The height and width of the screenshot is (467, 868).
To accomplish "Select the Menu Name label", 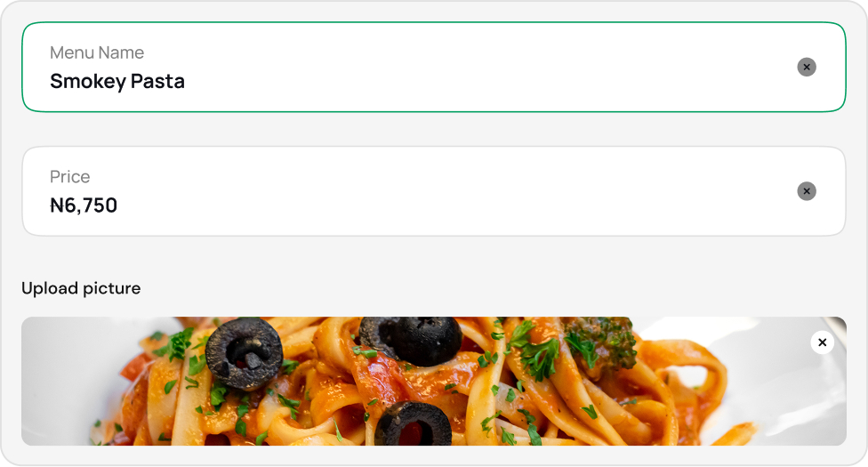I will pyautogui.click(x=97, y=52).
